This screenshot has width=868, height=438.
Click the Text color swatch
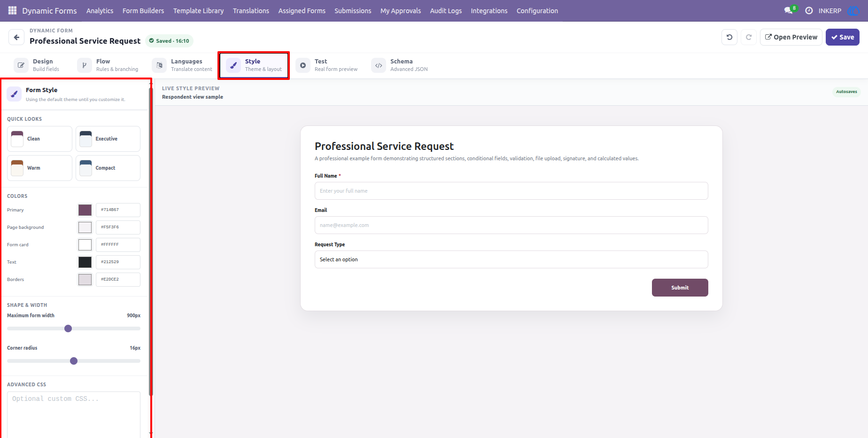pyautogui.click(x=85, y=262)
